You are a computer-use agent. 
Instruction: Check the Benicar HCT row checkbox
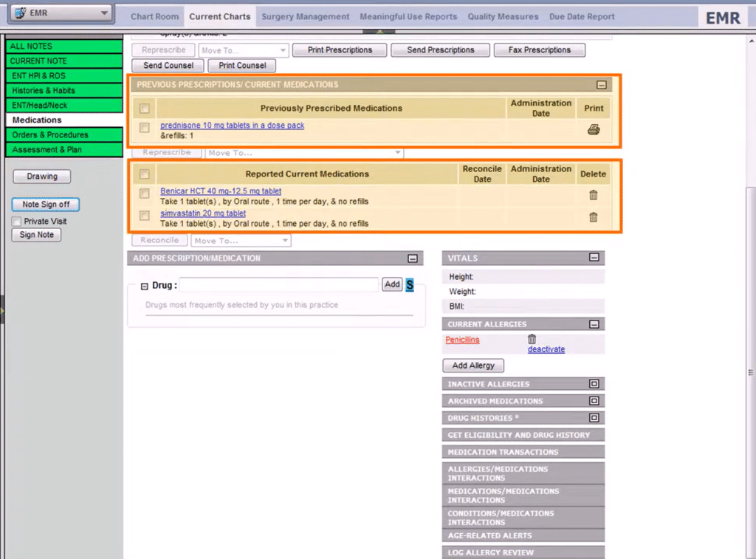145,193
